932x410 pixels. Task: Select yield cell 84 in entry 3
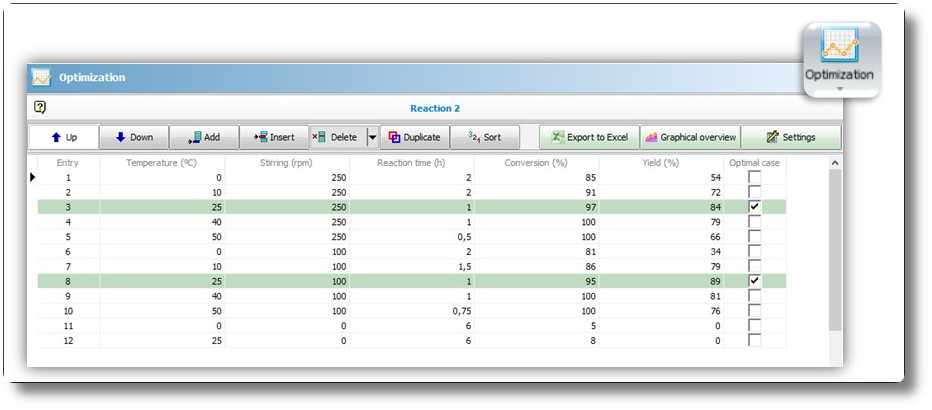(x=662, y=207)
